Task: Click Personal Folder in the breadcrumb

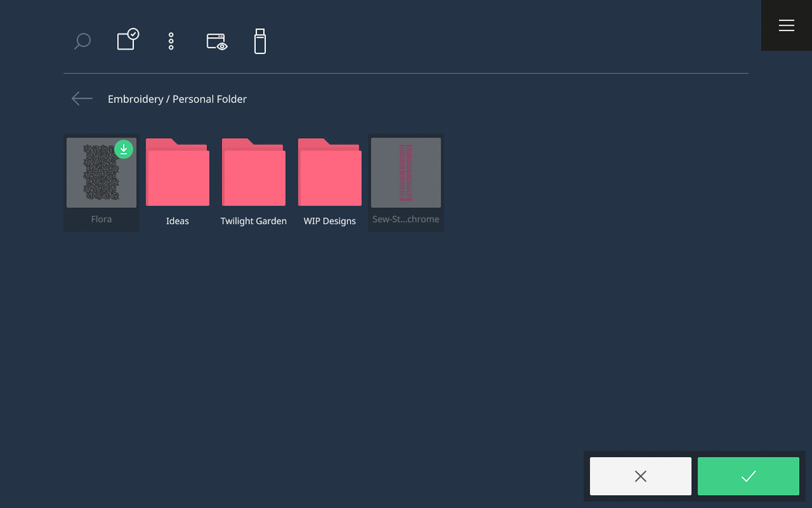Action: click(210, 99)
